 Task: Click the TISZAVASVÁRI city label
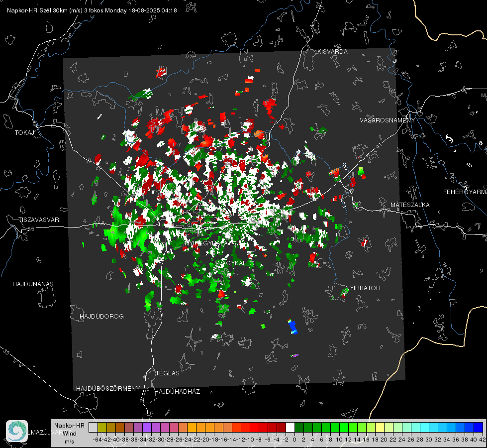[39, 220]
